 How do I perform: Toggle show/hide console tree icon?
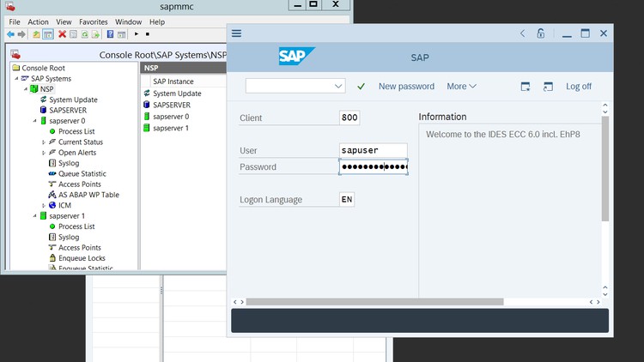click(48, 34)
